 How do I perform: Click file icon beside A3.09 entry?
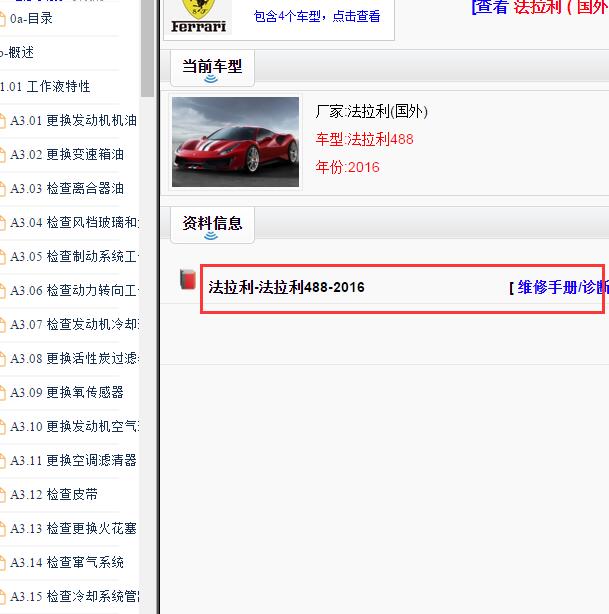point(2,393)
